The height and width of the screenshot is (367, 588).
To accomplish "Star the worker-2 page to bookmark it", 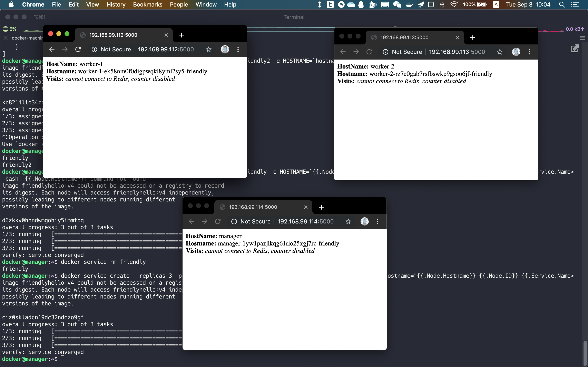I will (x=500, y=51).
